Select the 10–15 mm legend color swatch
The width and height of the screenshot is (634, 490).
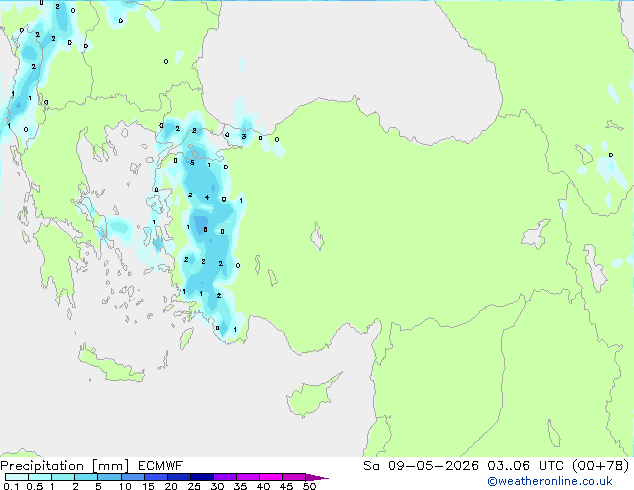pos(132,477)
